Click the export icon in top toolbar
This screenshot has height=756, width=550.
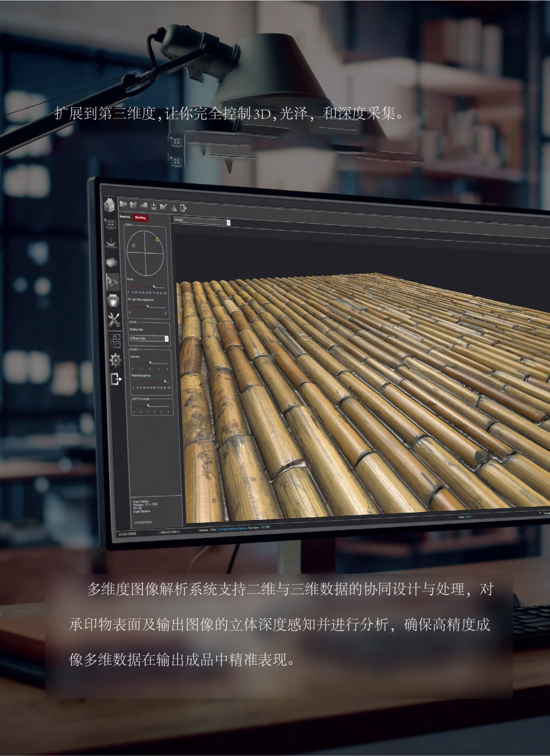point(183,208)
